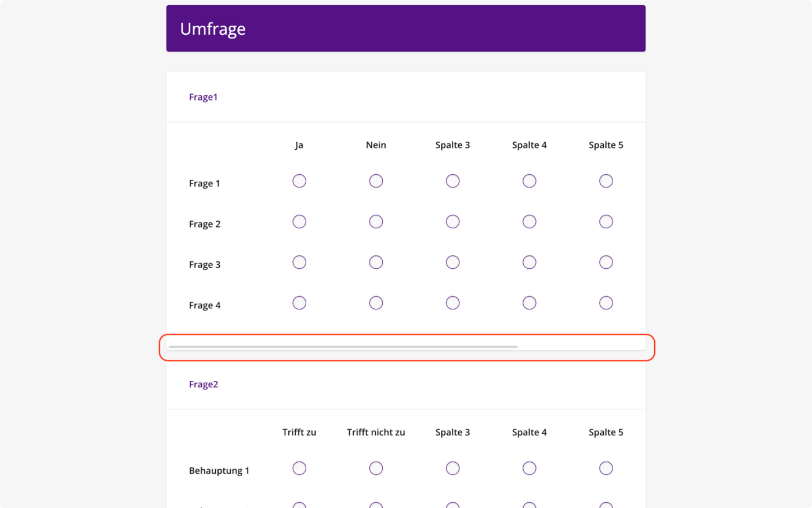Click the Frage 4 row label
This screenshot has height=508, width=812.
point(205,305)
